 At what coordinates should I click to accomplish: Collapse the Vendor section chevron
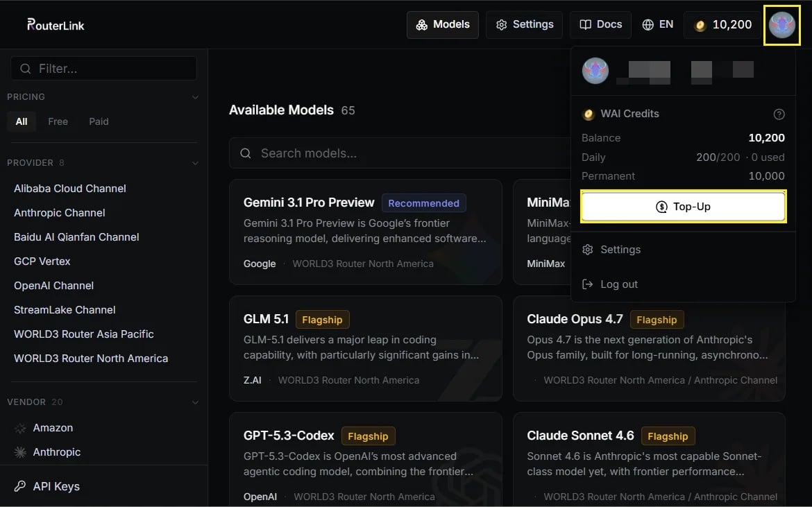click(x=195, y=402)
